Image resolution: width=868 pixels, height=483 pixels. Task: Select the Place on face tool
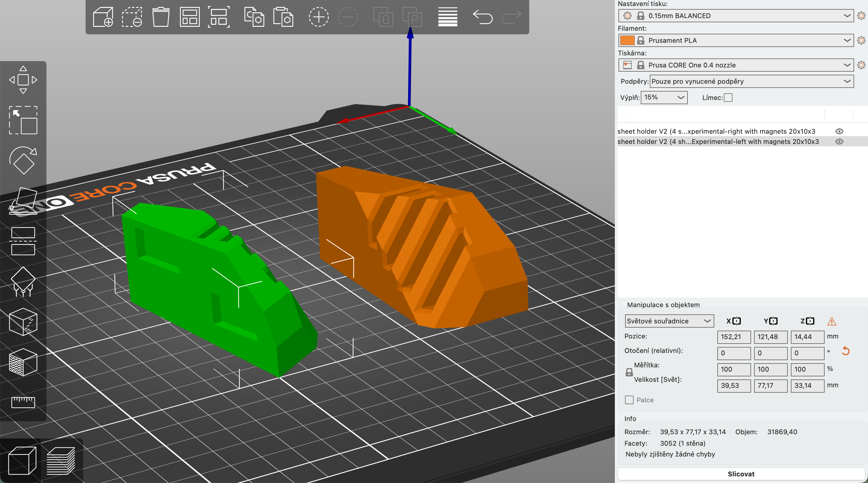pos(23,201)
